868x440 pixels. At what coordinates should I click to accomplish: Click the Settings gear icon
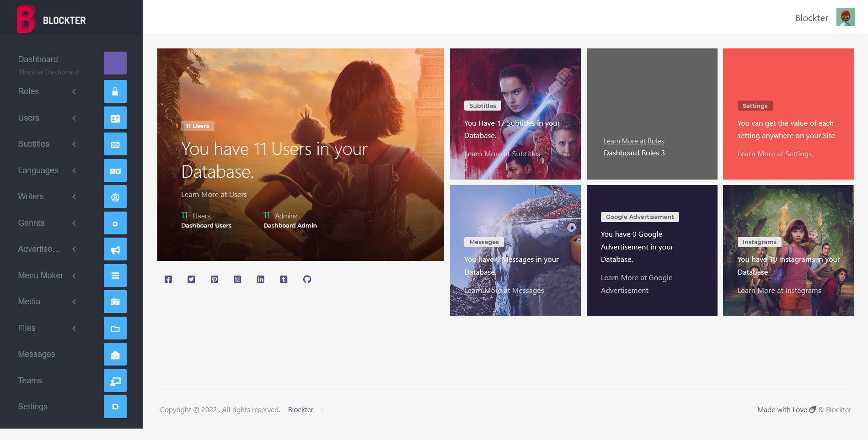tap(115, 407)
